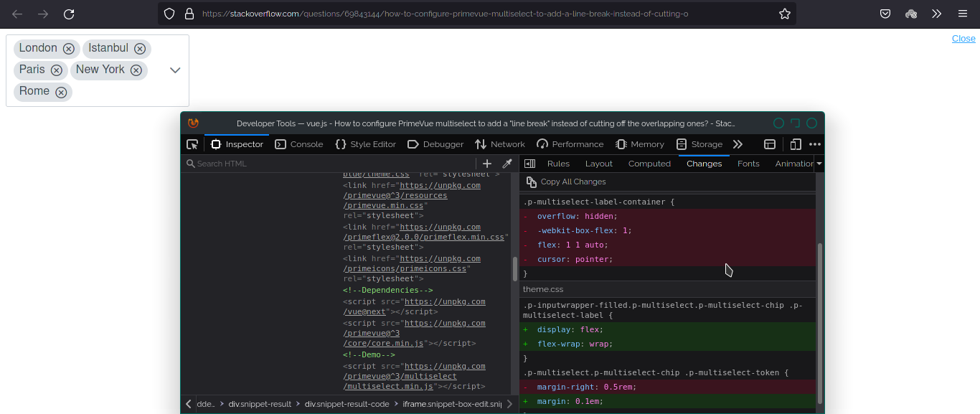Click the Close link
This screenshot has width=980, height=414.
(x=963, y=39)
